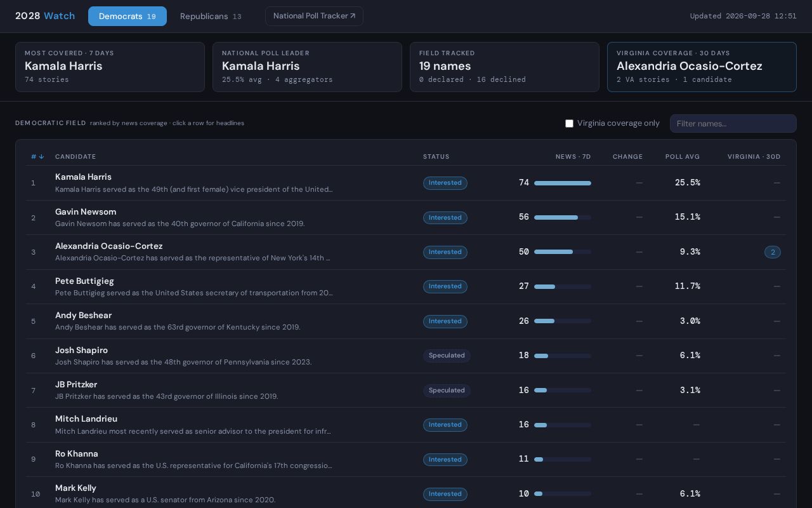Sort by the Poll Avg column header
This screenshot has width=812, height=508.
click(683, 157)
